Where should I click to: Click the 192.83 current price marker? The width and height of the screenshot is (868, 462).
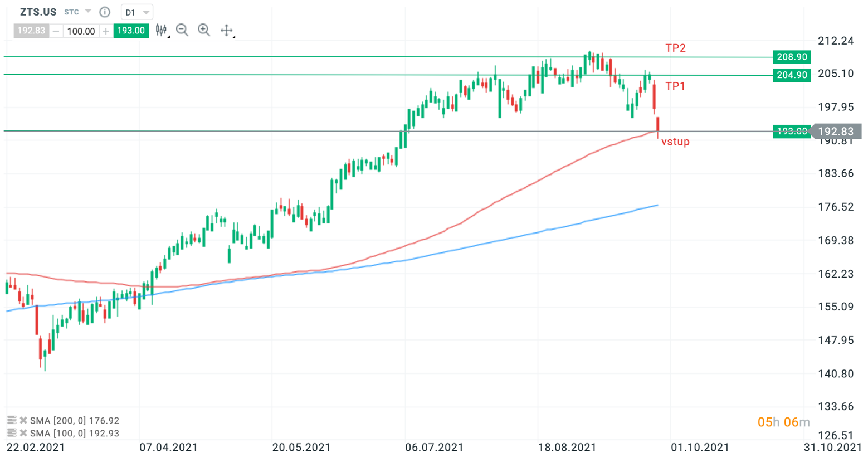[836, 132]
